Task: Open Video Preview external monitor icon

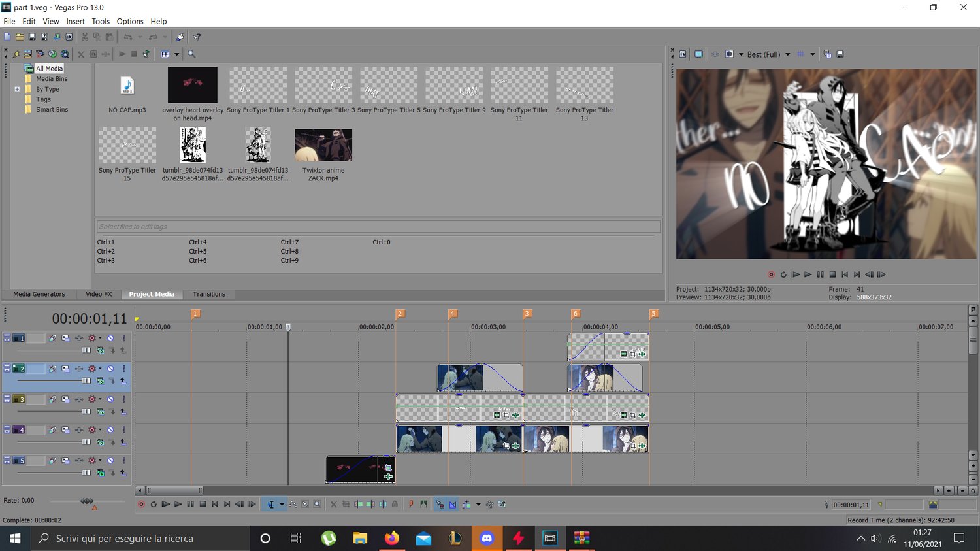Action: tap(698, 54)
